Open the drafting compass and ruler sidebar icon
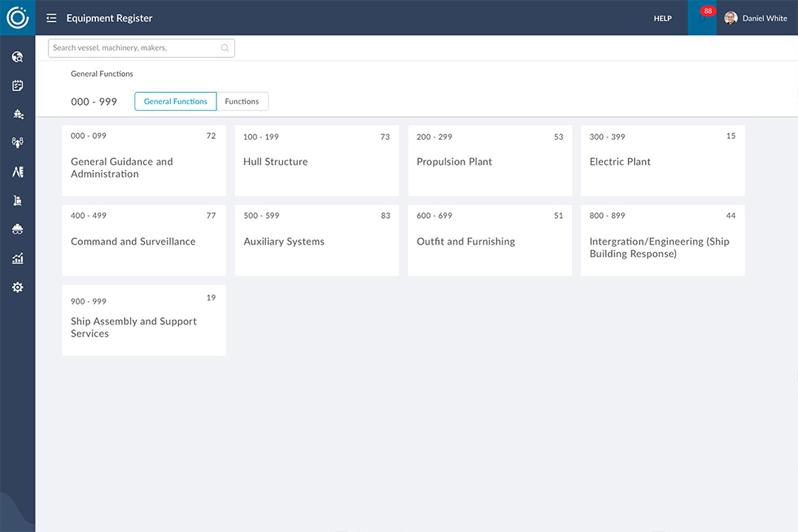 (18, 171)
